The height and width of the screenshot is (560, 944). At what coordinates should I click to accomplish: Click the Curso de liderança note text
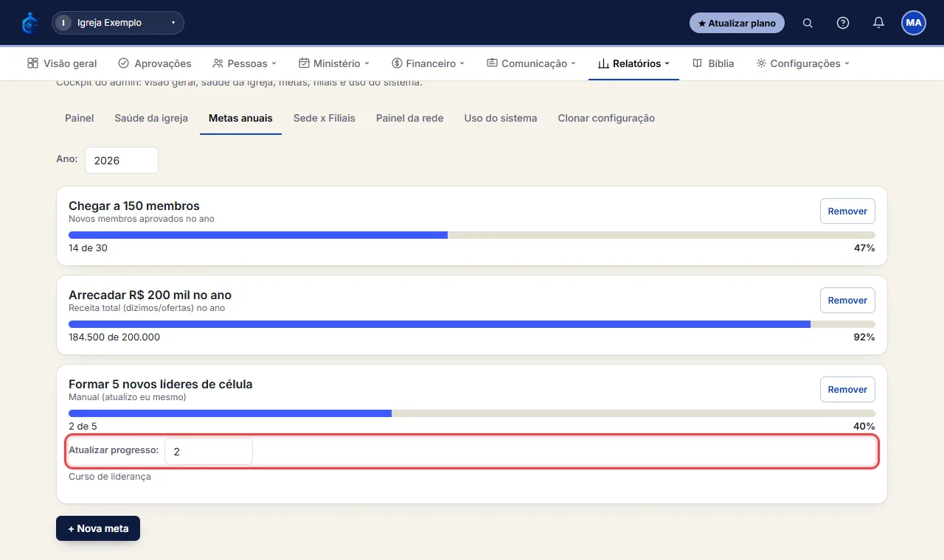coord(110,477)
